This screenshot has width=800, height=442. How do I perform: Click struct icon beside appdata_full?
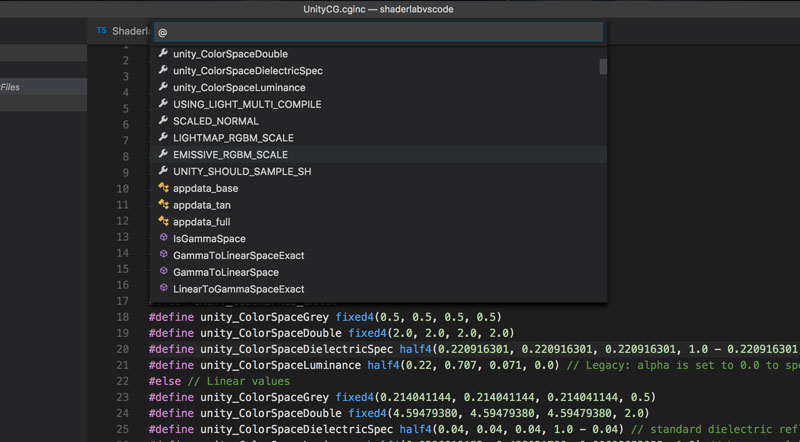[x=163, y=221]
